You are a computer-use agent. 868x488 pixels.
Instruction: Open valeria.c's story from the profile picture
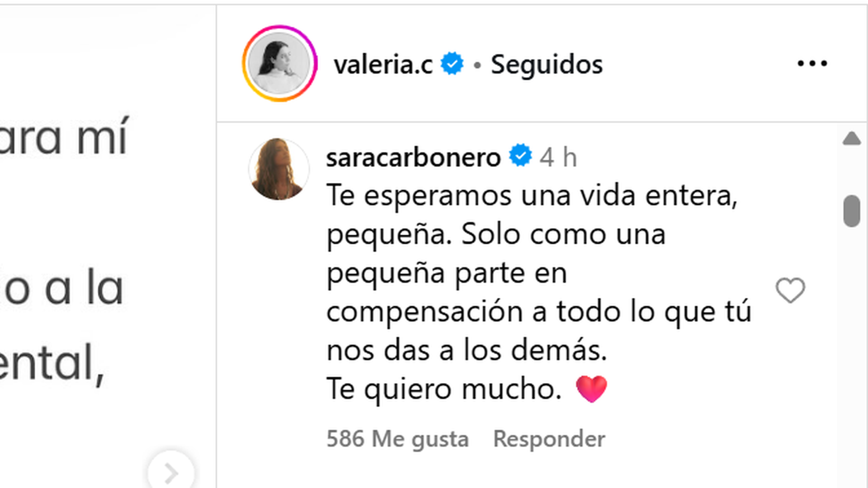[279, 63]
